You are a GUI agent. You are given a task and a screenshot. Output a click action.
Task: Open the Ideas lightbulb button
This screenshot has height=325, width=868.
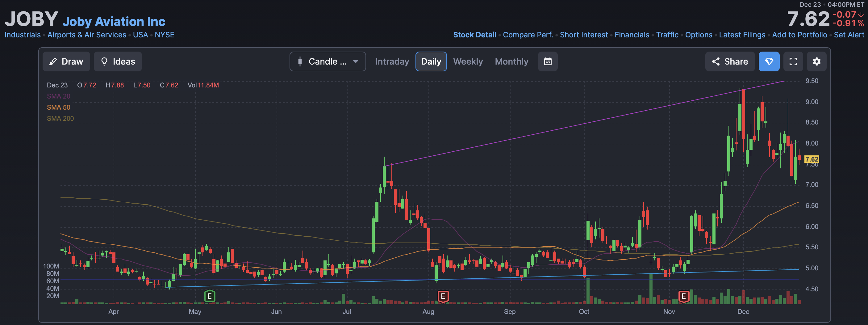tap(118, 61)
